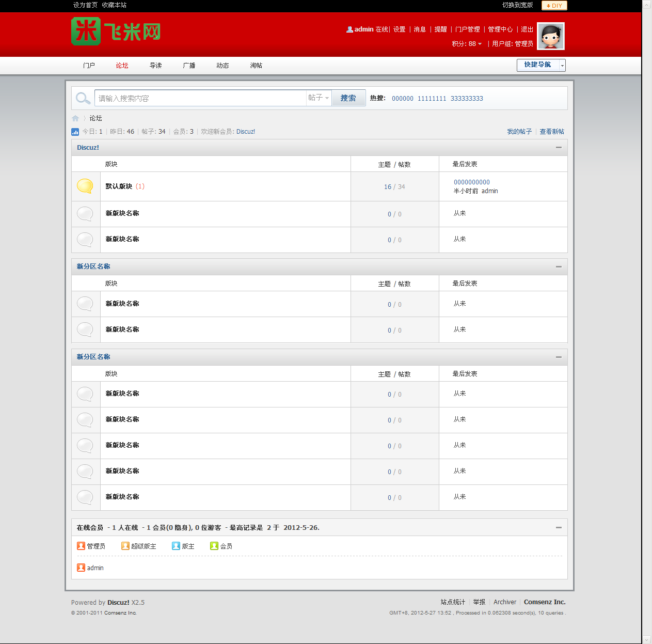652x644 pixels.
Task: Collapse the Discuz! category section
Action: [559, 148]
